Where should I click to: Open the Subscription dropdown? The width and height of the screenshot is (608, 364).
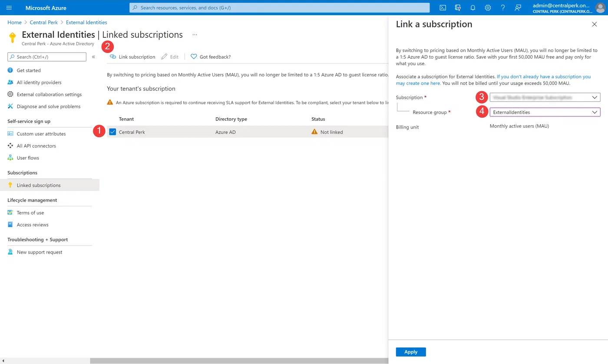click(x=545, y=98)
